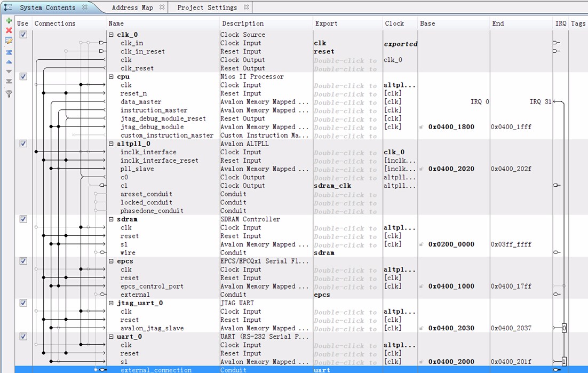Collapse the sdram component tree
This screenshot has width=588, height=373.
click(111, 219)
